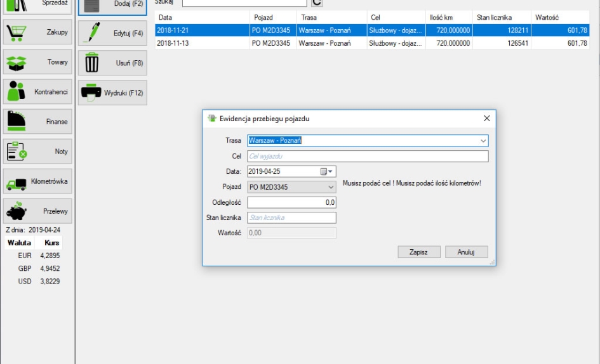
Task: Open the Kontrahenci contractors module
Action: (37, 92)
